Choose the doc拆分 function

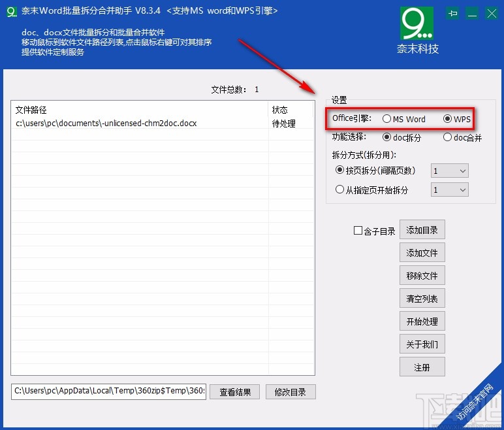(402, 138)
